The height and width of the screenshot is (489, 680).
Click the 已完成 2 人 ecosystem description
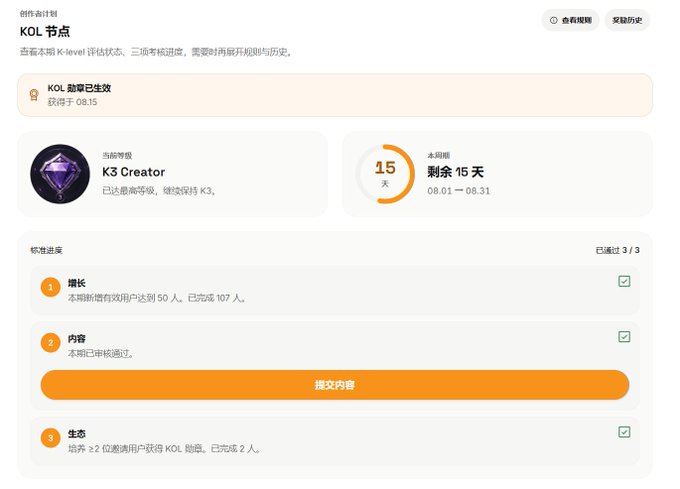click(164, 449)
